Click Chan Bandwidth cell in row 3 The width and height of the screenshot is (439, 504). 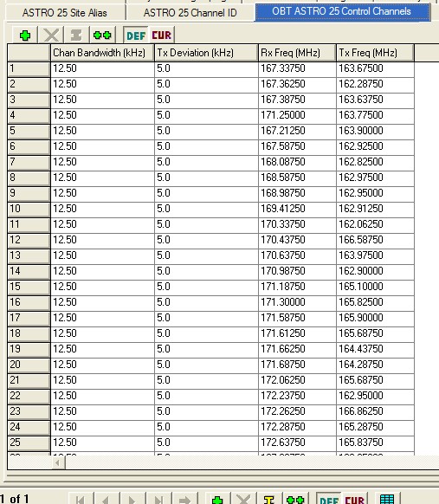point(102,100)
